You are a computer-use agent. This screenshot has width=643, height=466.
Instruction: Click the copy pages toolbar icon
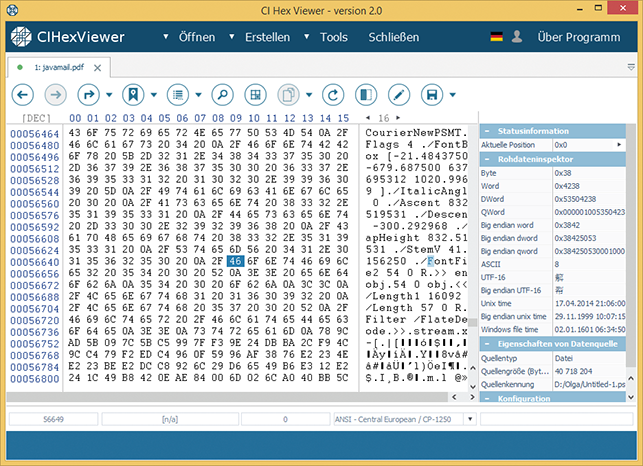(289, 95)
